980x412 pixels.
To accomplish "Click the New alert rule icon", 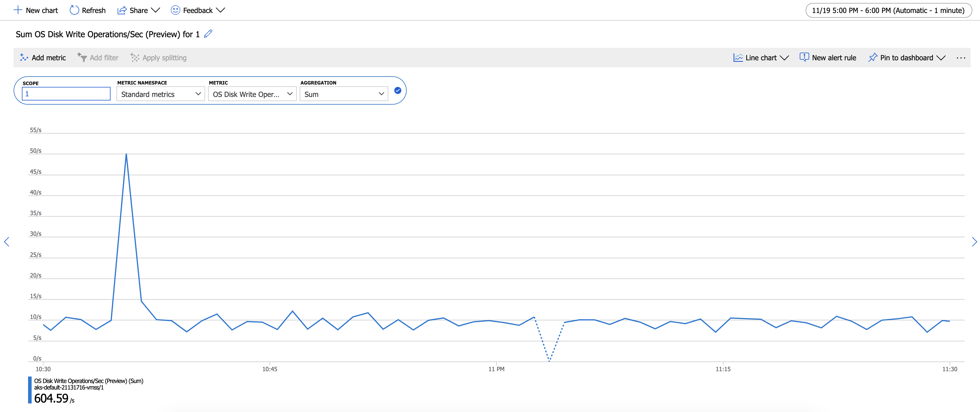I will (x=804, y=57).
